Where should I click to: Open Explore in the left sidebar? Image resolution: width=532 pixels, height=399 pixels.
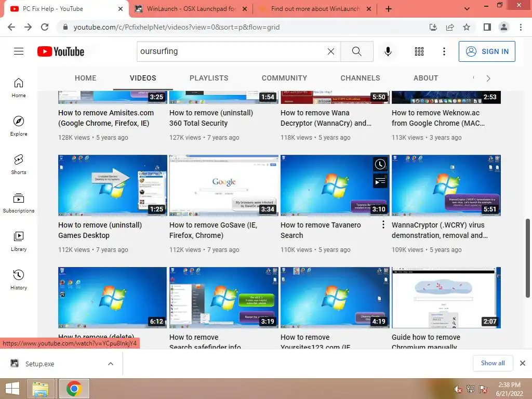[x=19, y=126]
